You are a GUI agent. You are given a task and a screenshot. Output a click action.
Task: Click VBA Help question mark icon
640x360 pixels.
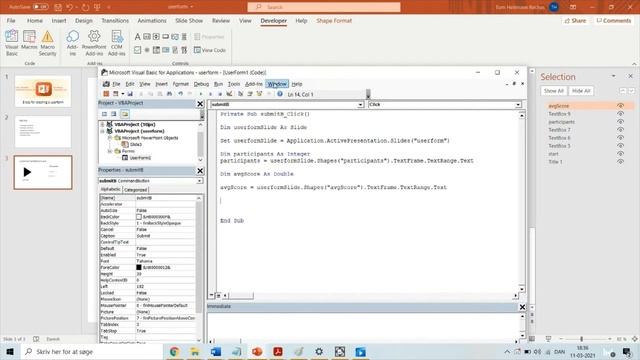pos(280,94)
